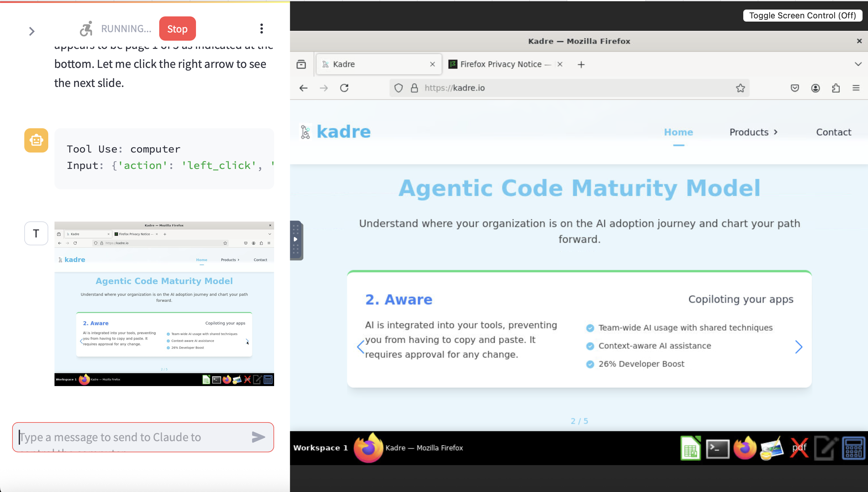
Task: Open the Firefox extensions puzzle icon
Action: click(x=835, y=88)
